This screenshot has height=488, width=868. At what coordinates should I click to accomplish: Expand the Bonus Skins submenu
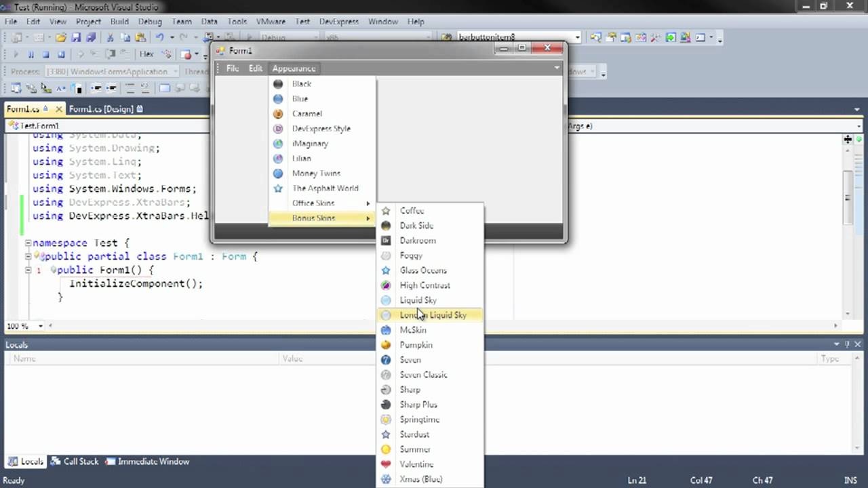[322, 218]
